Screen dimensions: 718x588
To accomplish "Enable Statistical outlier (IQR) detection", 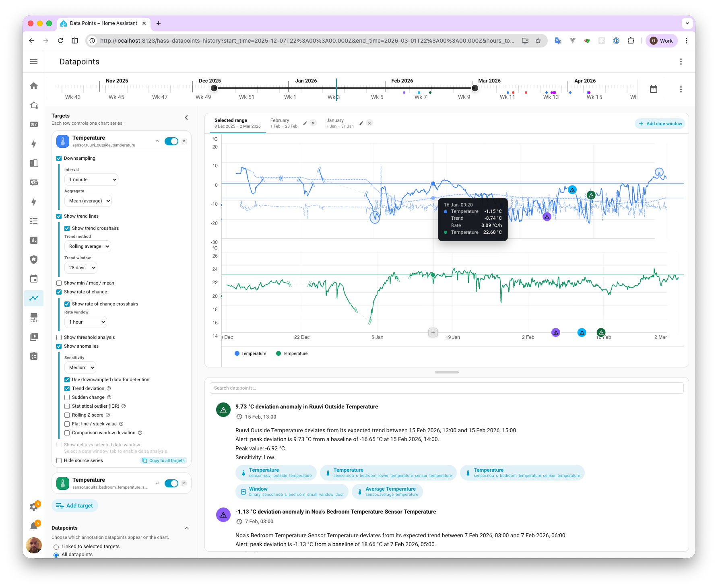I will pos(67,406).
